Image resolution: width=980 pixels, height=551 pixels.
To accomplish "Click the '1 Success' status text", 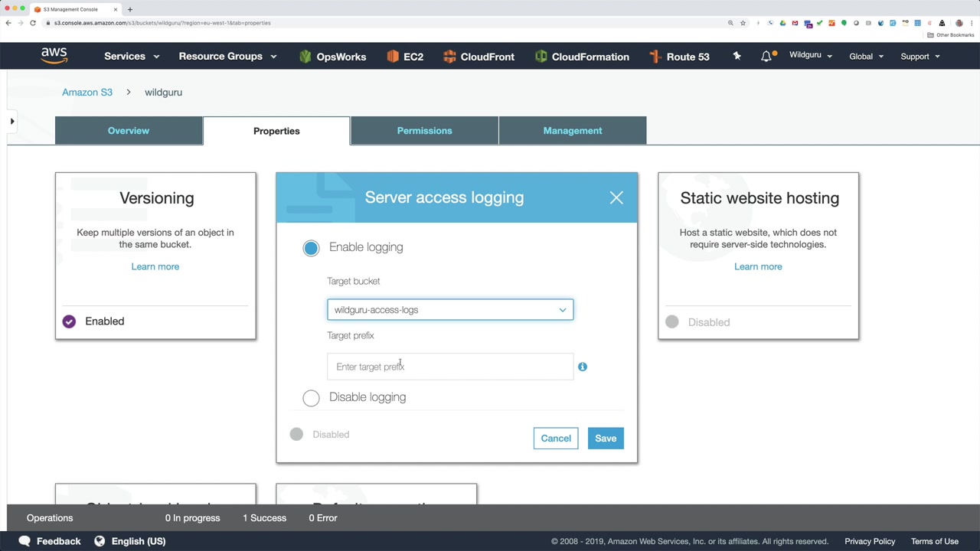I will click(265, 518).
